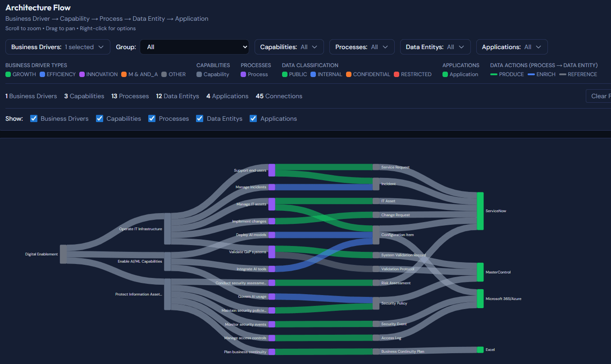Screen dimensions: 611x364
Task: Click the 45 Connections count link
Action: (x=280, y=96)
